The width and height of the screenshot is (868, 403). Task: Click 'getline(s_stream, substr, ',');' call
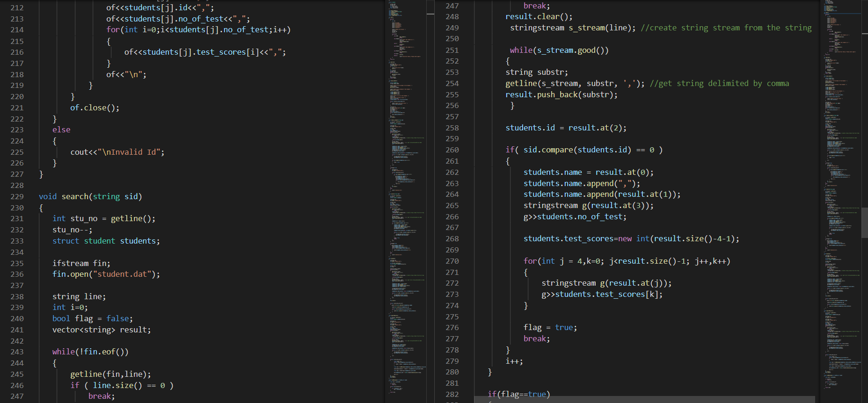coord(575,83)
